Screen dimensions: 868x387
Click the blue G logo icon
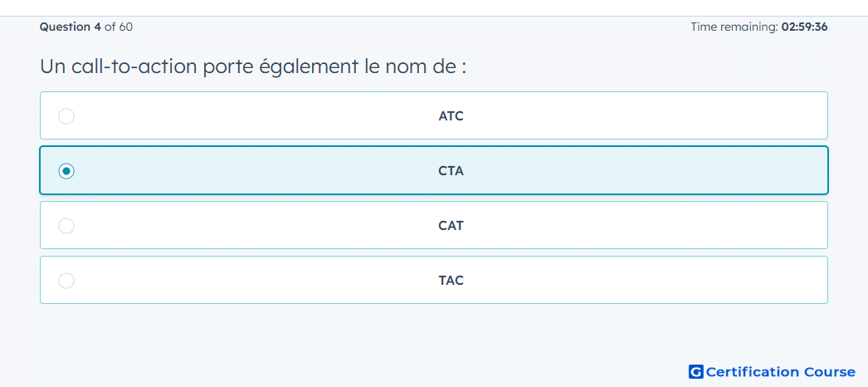pyautogui.click(x=696, y=371)
